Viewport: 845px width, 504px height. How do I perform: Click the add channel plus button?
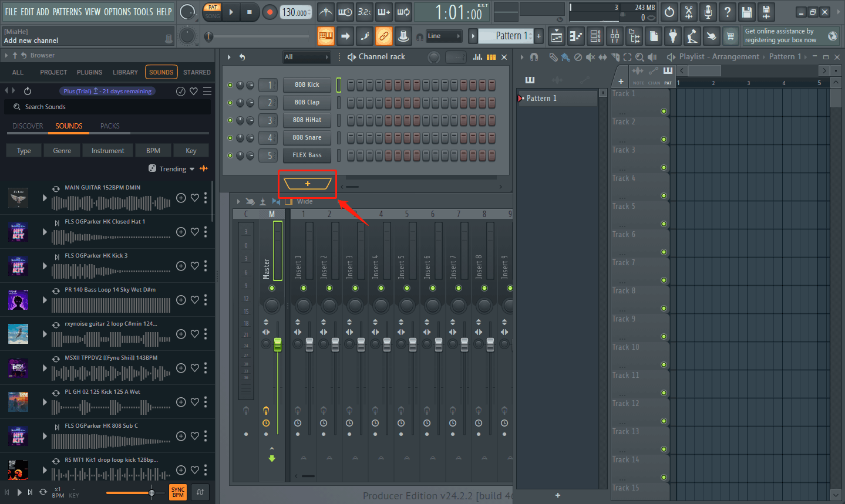click(307, 184)
